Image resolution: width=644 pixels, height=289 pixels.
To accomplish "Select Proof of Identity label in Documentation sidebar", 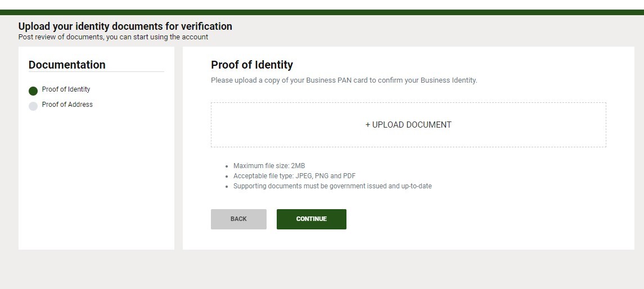I will pyautogui.click(x=66, y=89).
